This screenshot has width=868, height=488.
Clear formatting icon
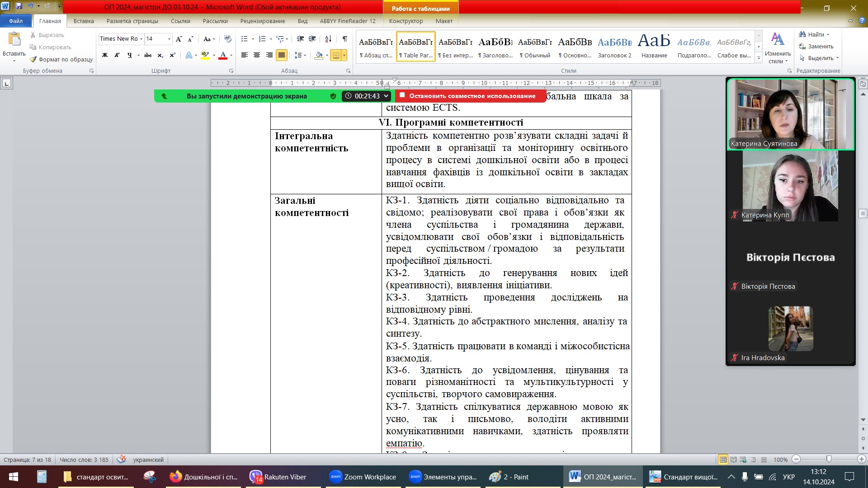(x=228, y=39)
